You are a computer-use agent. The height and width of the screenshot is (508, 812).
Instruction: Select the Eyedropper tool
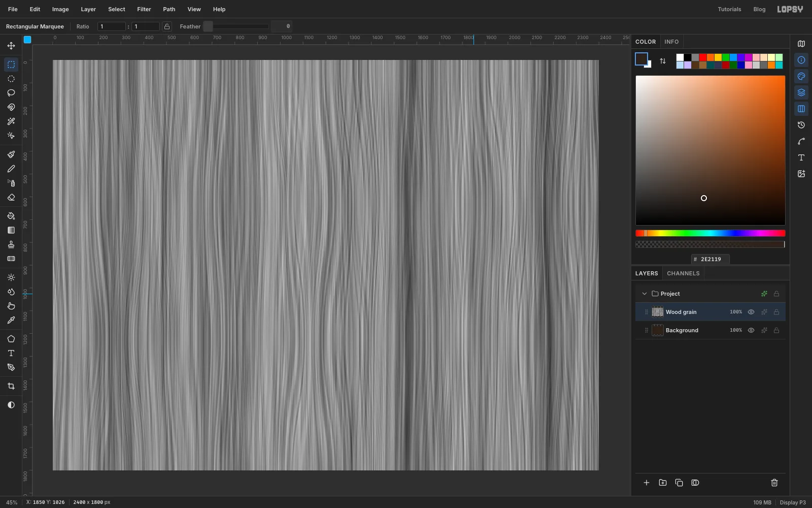pos(11,320)
